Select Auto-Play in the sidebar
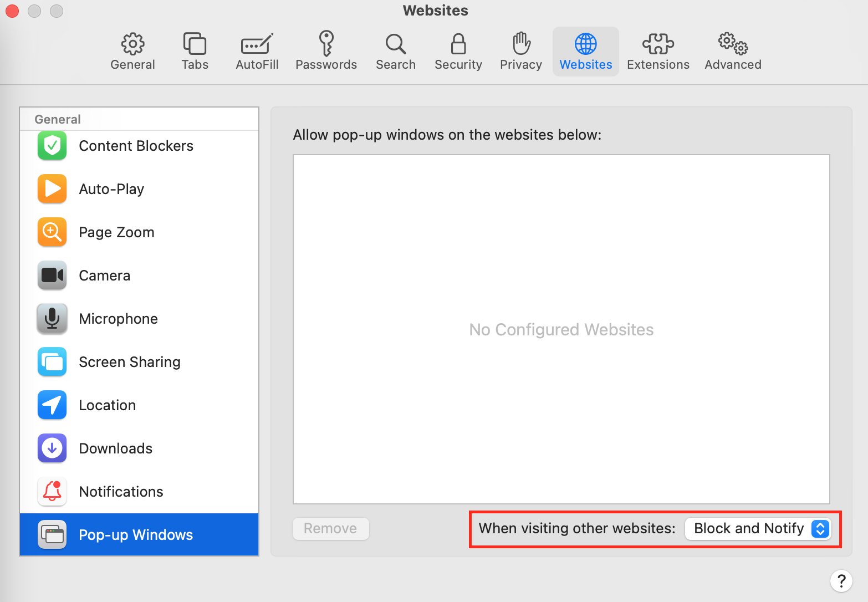 coord(139,189)
